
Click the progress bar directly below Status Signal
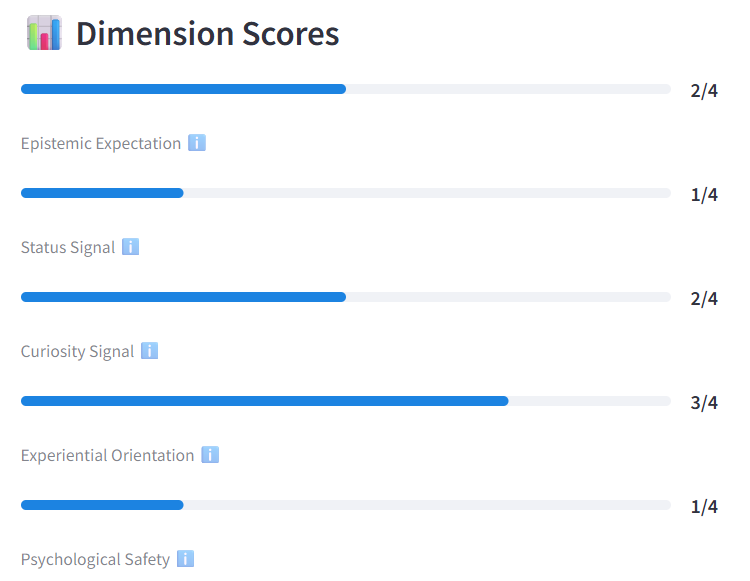pos(346,297)
